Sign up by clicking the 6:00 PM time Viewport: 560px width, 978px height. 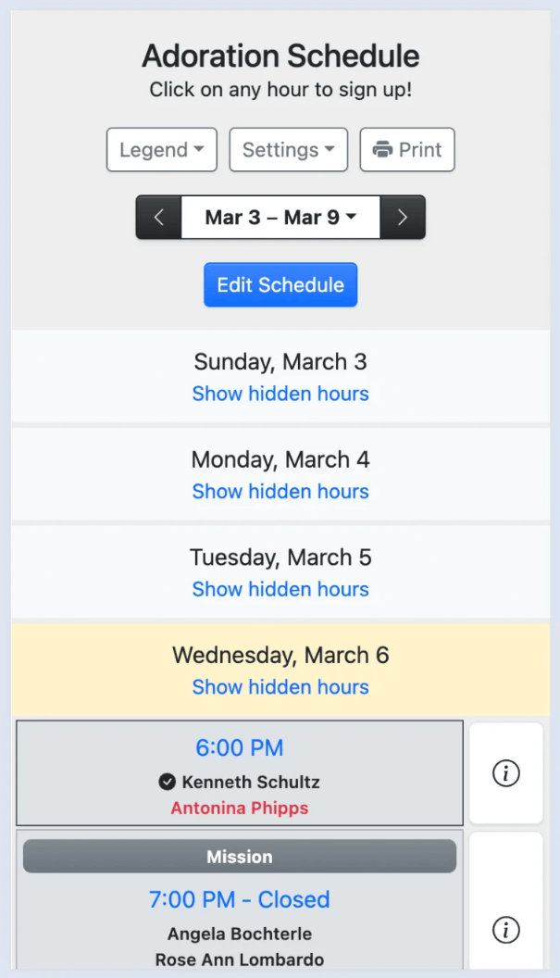tap(239, 747)
